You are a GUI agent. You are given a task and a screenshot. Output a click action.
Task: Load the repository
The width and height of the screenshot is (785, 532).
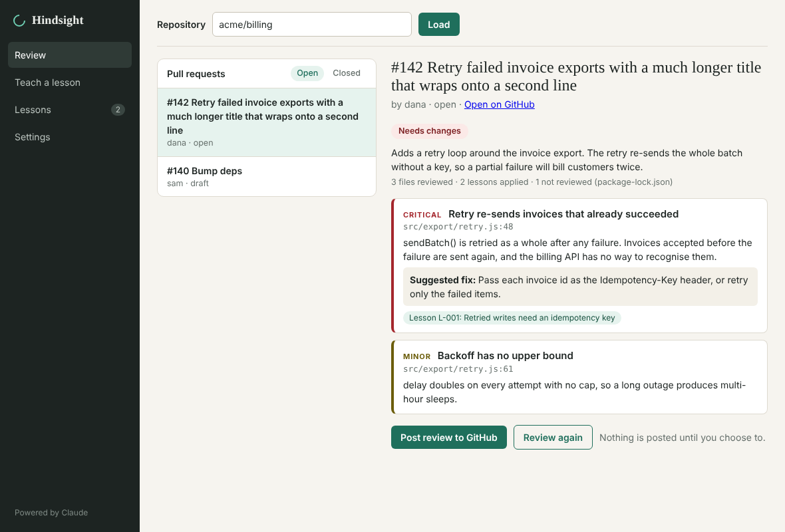click(438, 25)
